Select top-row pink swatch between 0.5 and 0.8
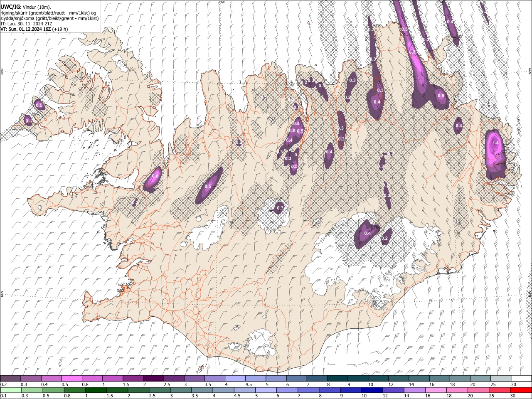532x399 pixels. point(72,378)
